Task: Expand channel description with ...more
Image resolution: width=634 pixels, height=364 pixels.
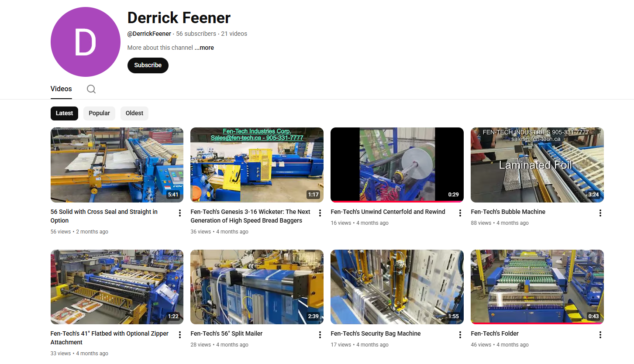Action: coord(204,48)
